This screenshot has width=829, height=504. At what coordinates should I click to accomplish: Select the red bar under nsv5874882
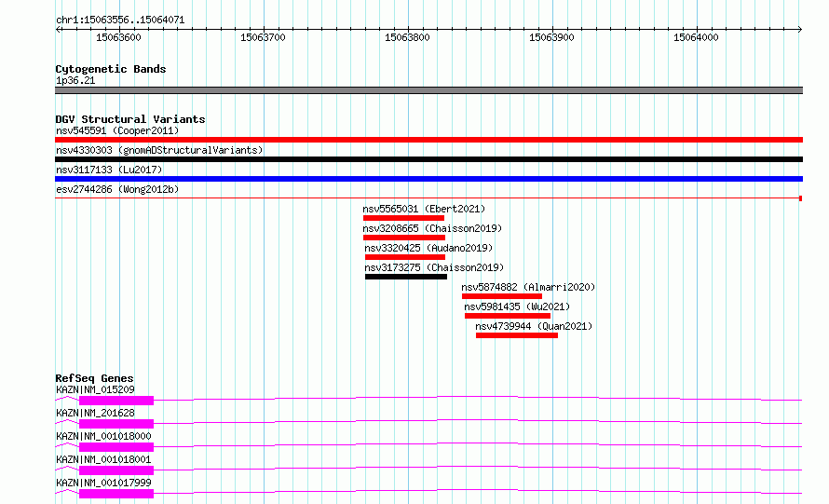coord(502,296)
